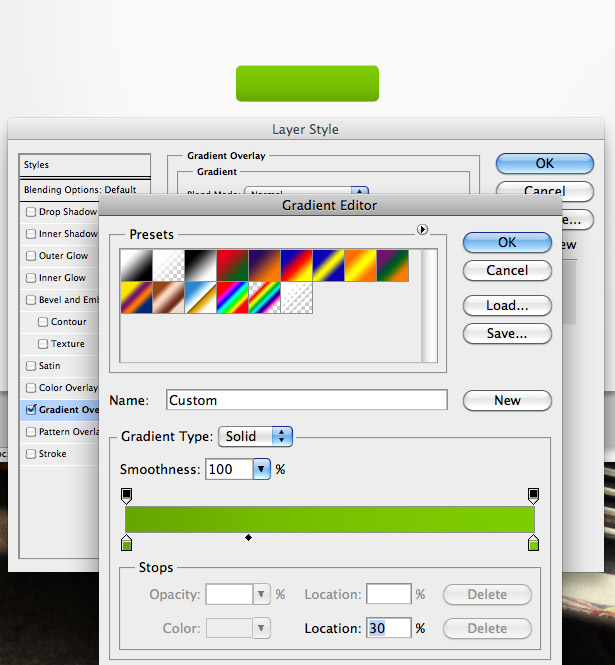Image resolution: width=615 pixels, height=665 pixels.
Task: Select the violet-to-orange gradient preset
Action: pos(265,265)
